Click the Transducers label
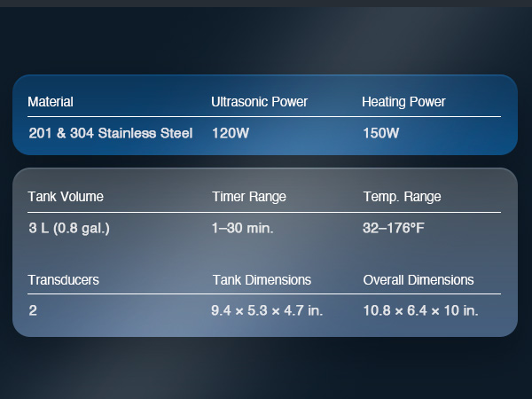The height and width of the screenshot is (399, 532). tap(63, 279)
